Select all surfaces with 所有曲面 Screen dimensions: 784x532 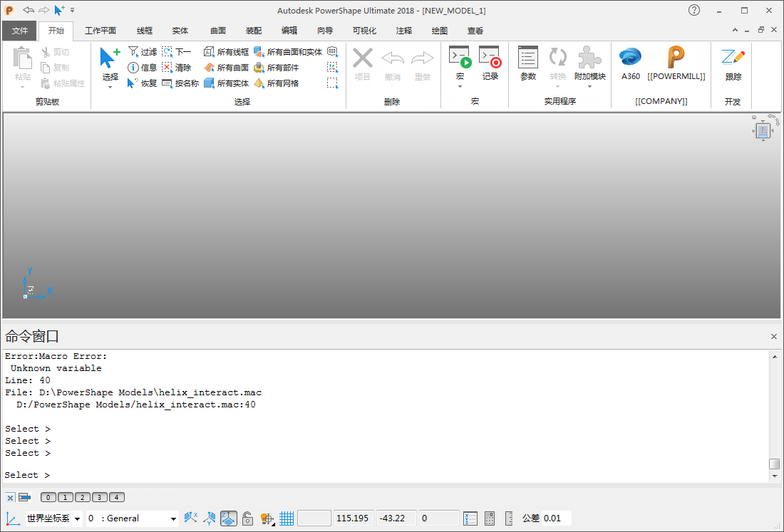tap(226, 68)
